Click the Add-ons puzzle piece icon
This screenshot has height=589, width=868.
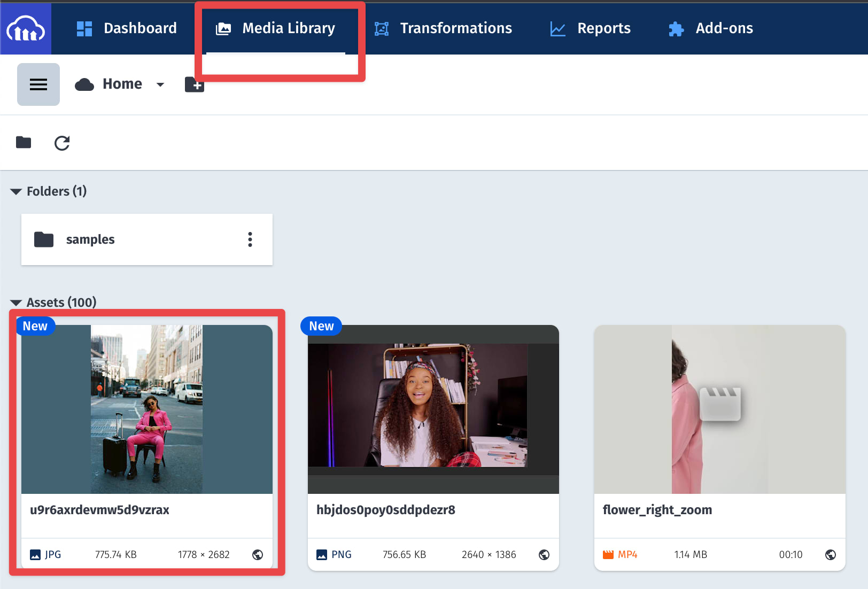click(676, 29)
